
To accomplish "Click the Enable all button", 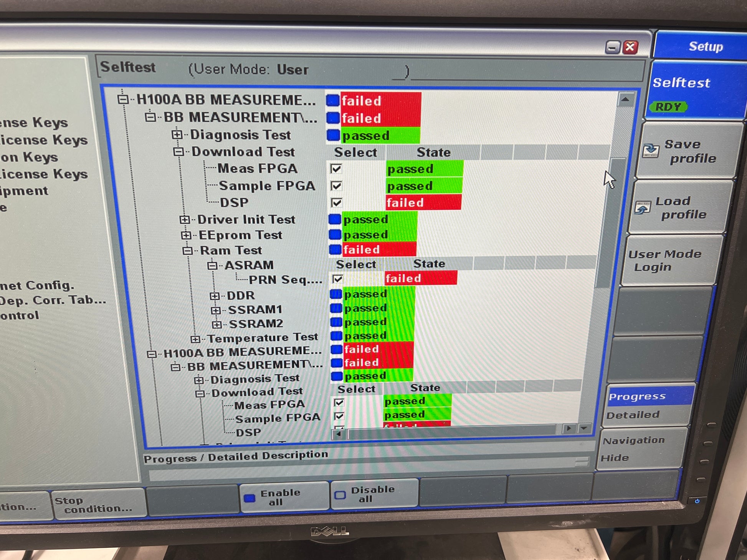I will pyautogui.click(x=284, y=497).
